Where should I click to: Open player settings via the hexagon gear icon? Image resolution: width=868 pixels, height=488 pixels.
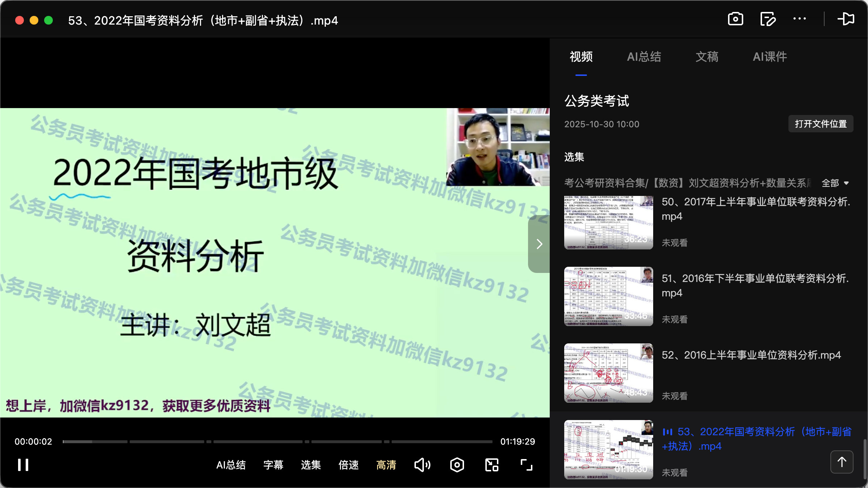[457, 465]
